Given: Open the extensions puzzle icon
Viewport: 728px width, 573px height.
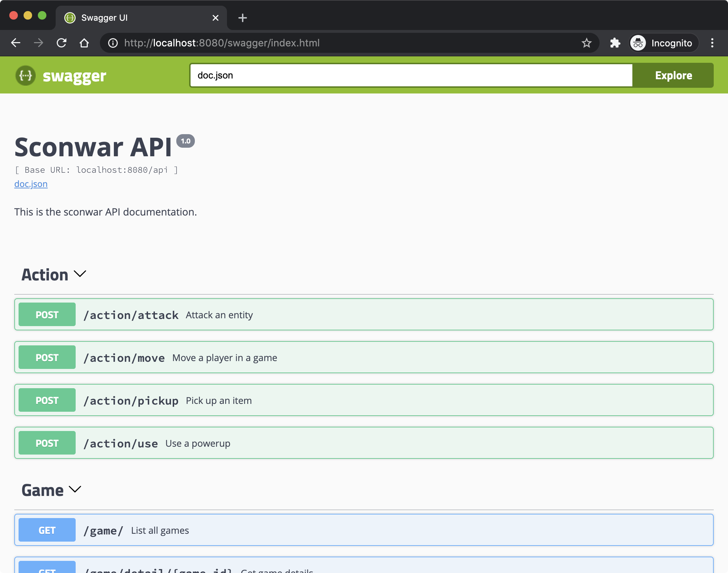Looking at the screenshot, I should [615, 43].
